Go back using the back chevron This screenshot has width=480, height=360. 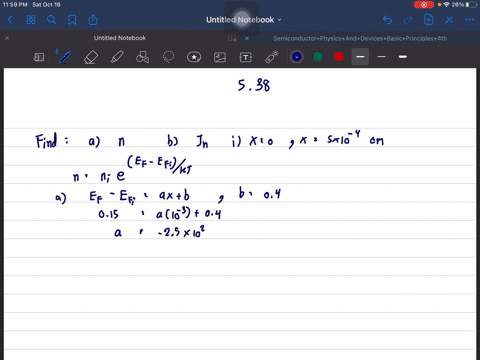pos(10,20)
